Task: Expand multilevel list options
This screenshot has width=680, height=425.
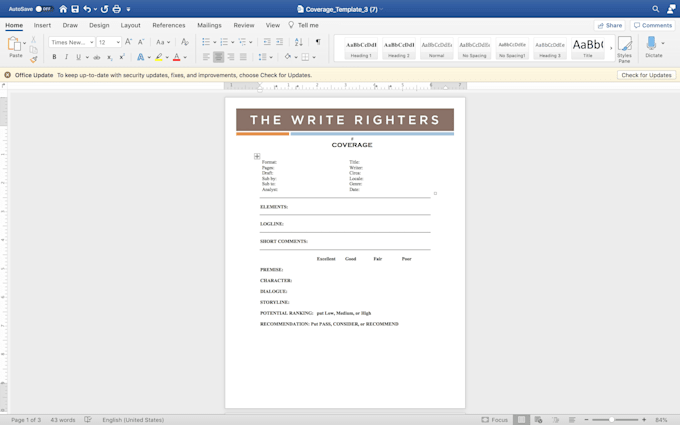Action: [x=251, y=42]
